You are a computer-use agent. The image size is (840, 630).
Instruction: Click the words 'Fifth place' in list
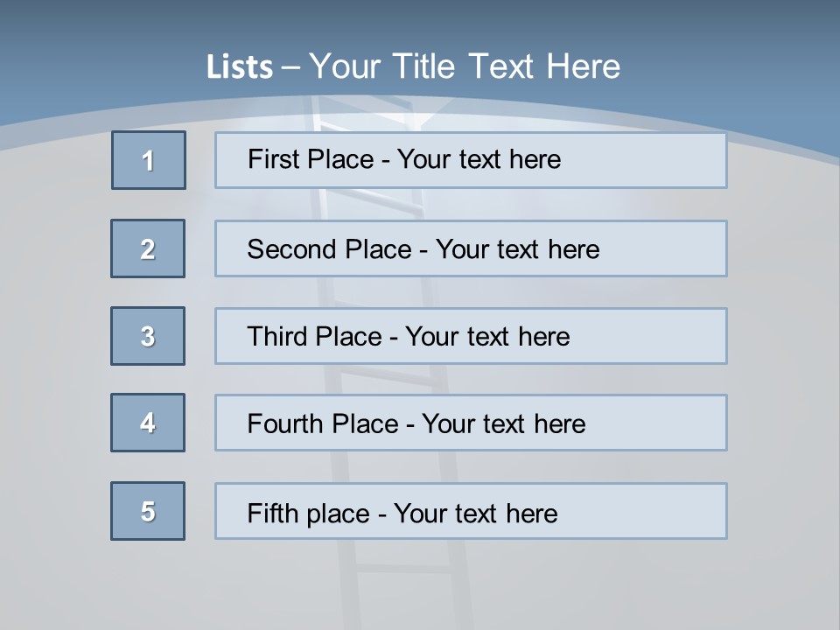tap(309, 513)
